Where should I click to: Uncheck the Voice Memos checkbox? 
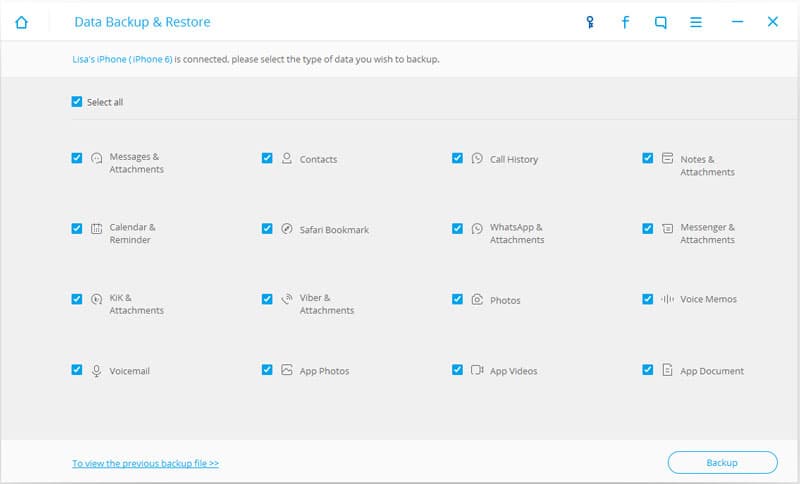647,299
